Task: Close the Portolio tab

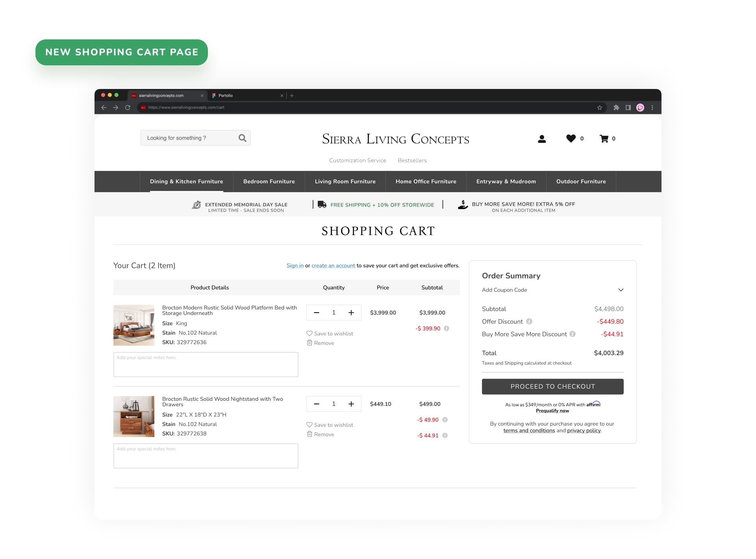Action: point(282,95)
